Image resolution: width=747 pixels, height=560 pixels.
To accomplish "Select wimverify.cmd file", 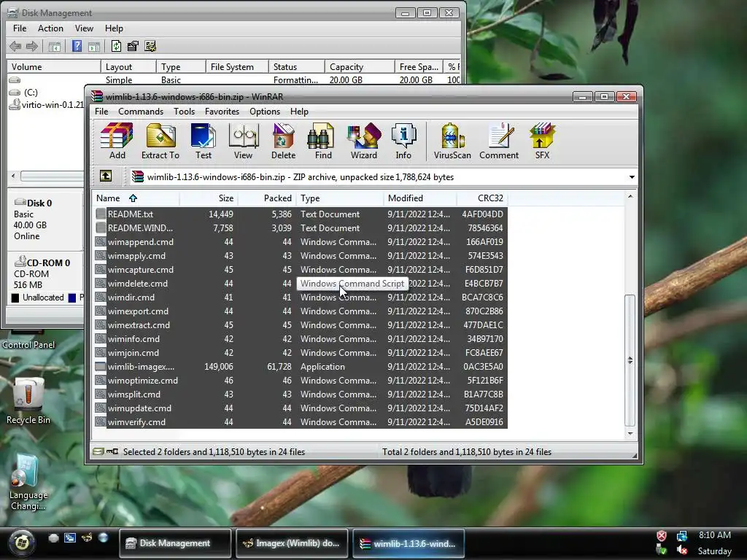I will tap(301, 422).
